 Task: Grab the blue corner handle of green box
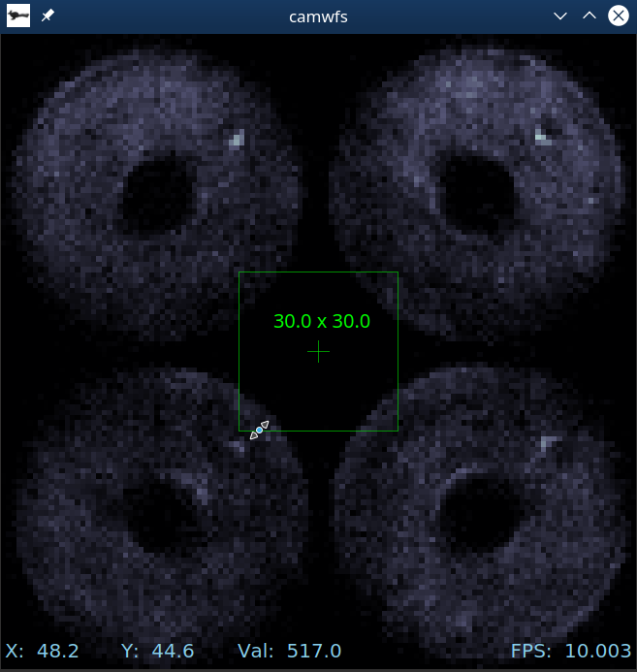(259, 430)
